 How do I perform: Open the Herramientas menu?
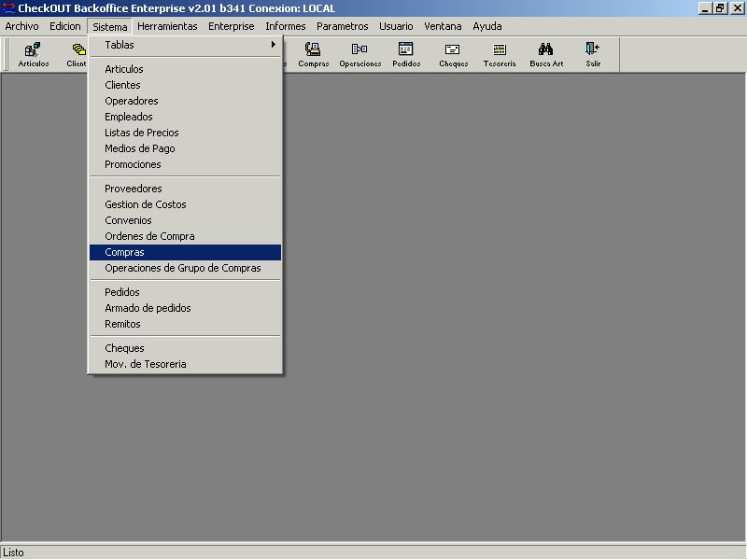point(167,26)
